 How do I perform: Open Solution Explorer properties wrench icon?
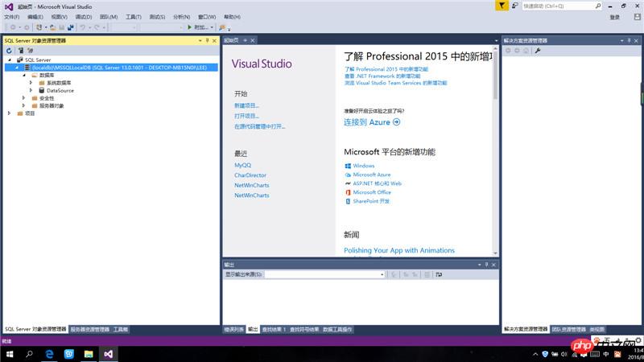tap(538, 51)
